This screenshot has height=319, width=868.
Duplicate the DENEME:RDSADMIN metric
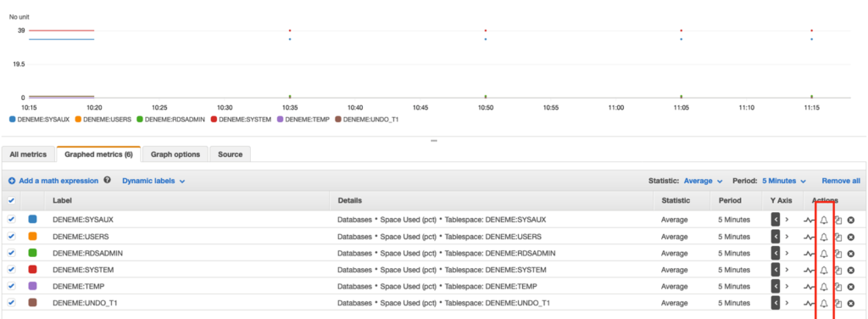[838, 253]
